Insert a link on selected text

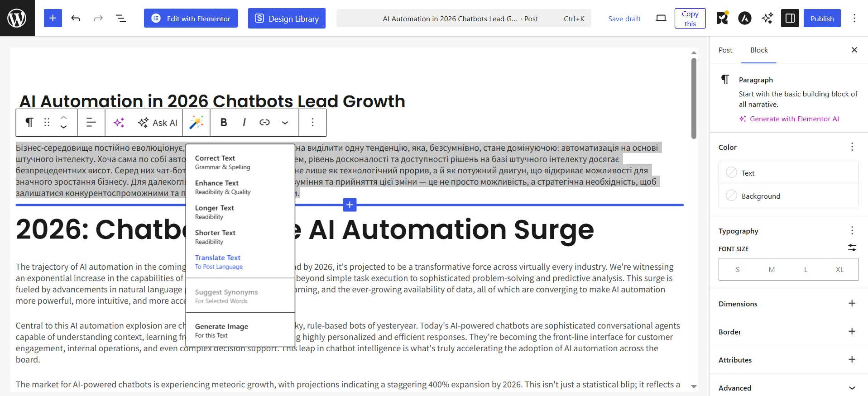[264, 122]
